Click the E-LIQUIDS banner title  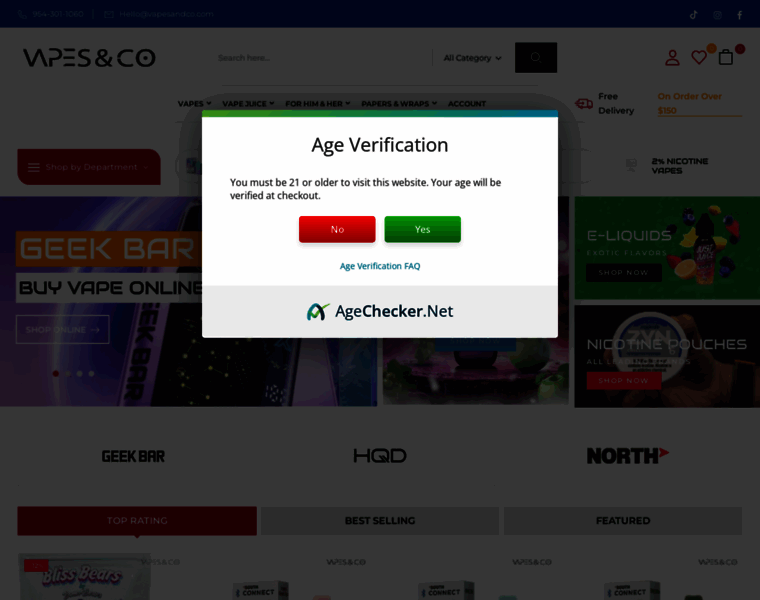click(x=629, y=236)
